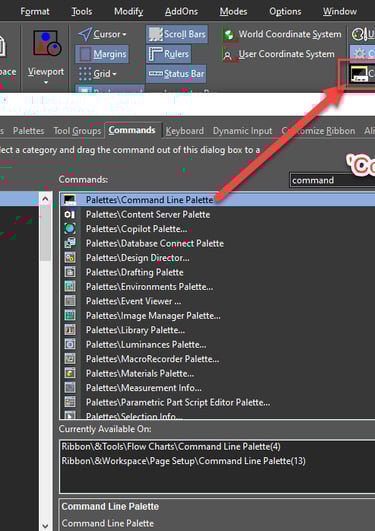Screen dimensions: 375x531
Task: Open the Cursor dropdown
Action: [x=103, y=34]
